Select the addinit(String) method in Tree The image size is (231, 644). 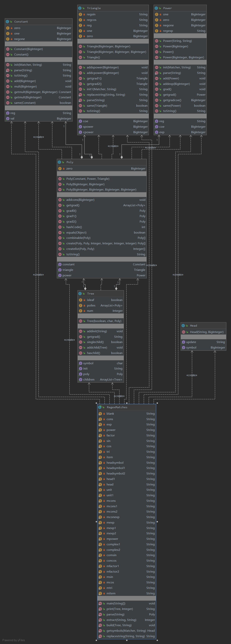pos(101,331)
